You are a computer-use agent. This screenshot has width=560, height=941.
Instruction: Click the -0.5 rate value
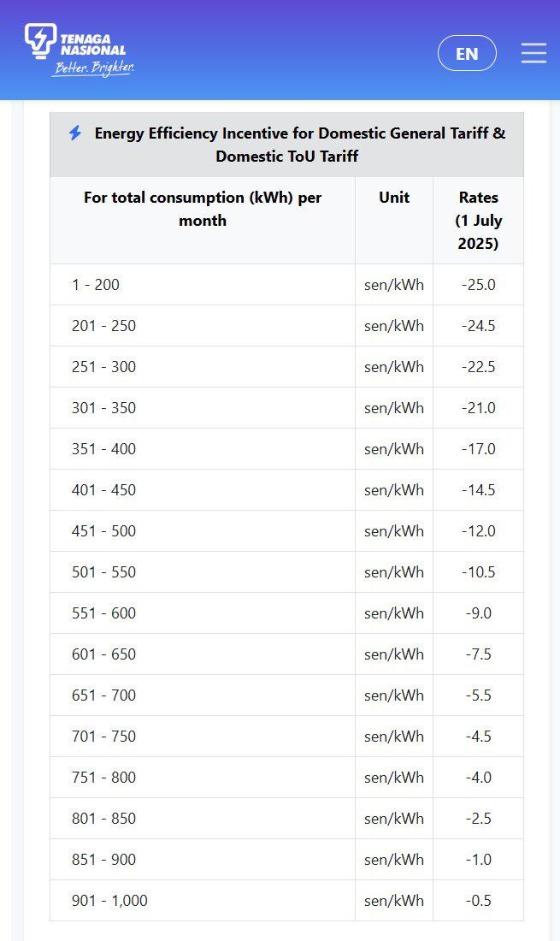(478, 901)
